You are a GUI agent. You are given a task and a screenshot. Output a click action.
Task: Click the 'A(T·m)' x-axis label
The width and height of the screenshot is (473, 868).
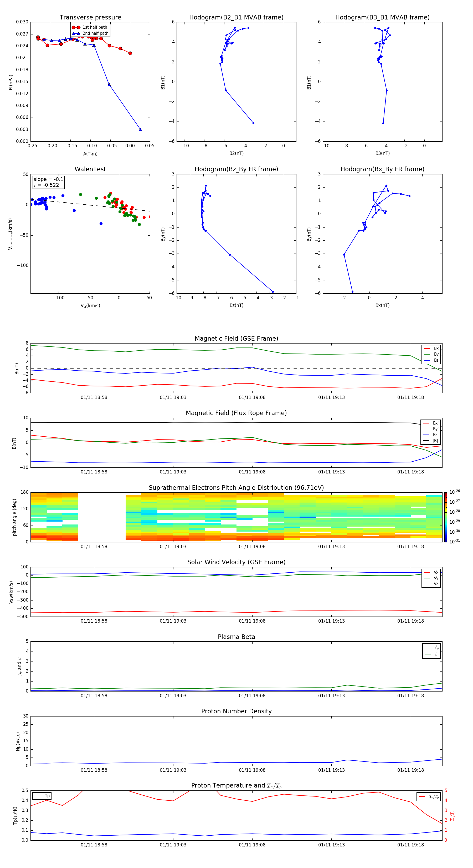90,154
